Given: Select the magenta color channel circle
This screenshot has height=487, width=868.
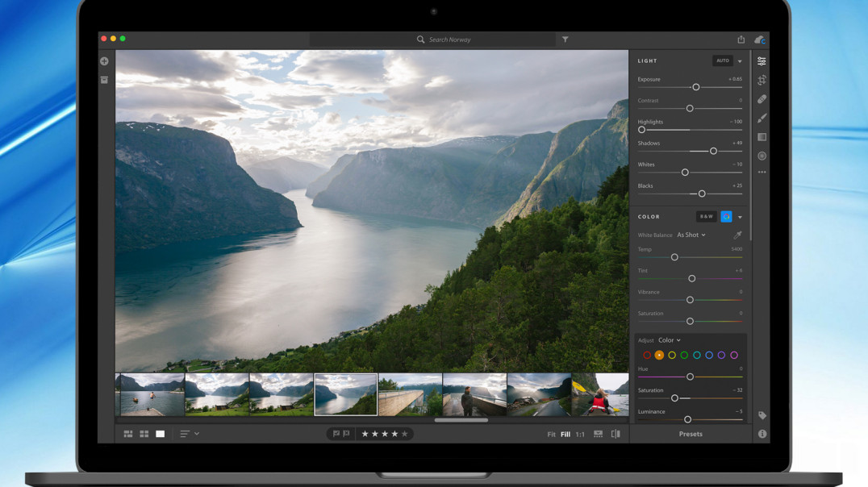Looking at the screenshot, I should [x=734, y=356].
